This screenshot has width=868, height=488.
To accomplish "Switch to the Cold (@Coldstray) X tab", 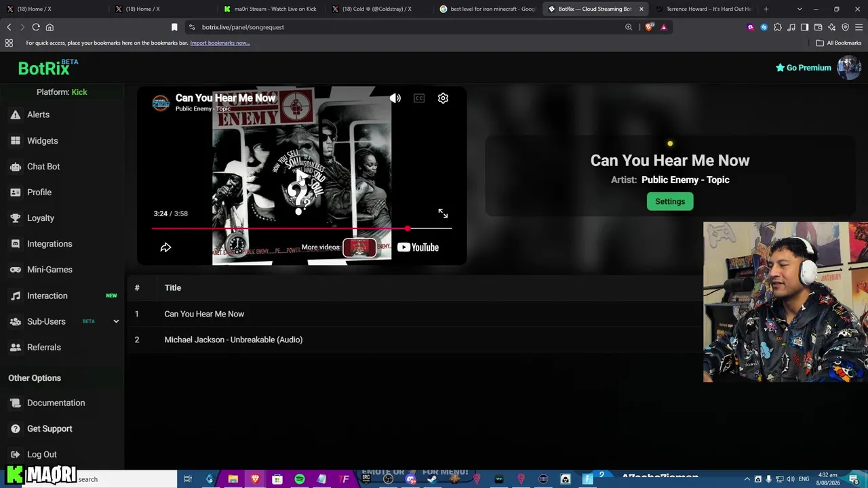I will 378,9.
